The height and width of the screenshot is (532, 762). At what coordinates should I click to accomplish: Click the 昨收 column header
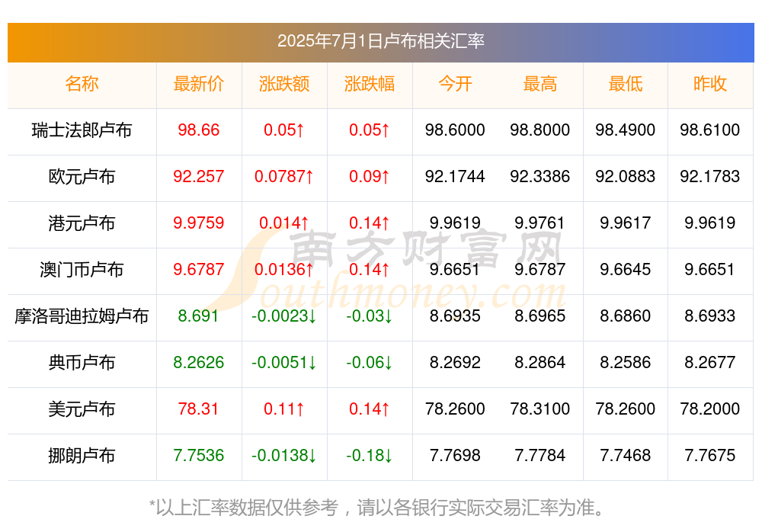(x=710, y=84)
